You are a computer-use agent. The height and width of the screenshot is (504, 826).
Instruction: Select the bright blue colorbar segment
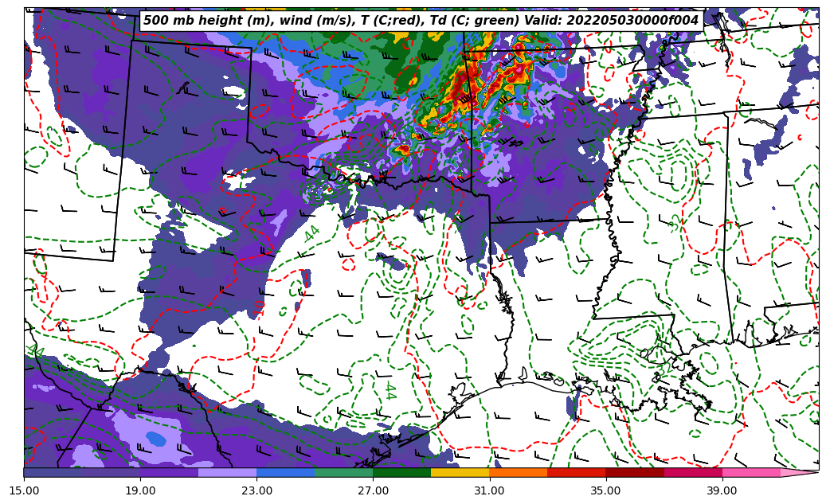pos(285,472)
